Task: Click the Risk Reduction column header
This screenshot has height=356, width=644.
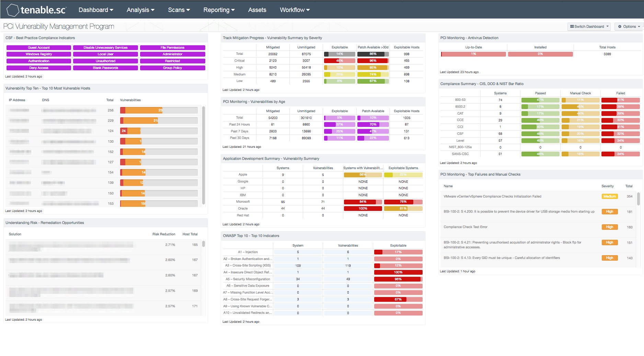Action: [x=164, y=234]
